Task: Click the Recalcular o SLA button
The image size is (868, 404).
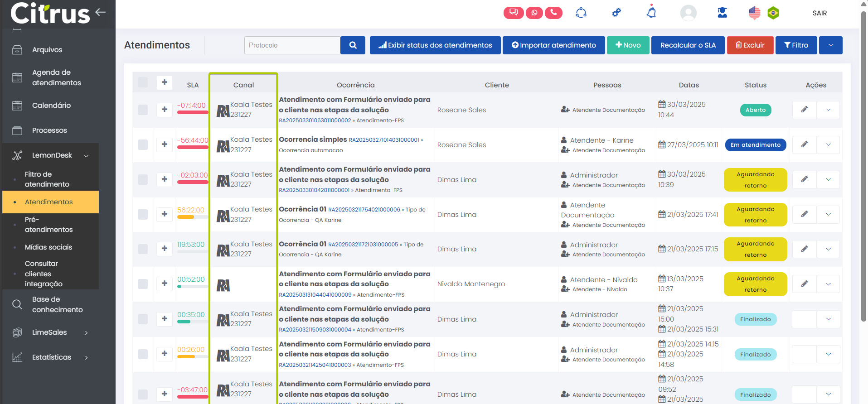Action: [x=688, y=45]
